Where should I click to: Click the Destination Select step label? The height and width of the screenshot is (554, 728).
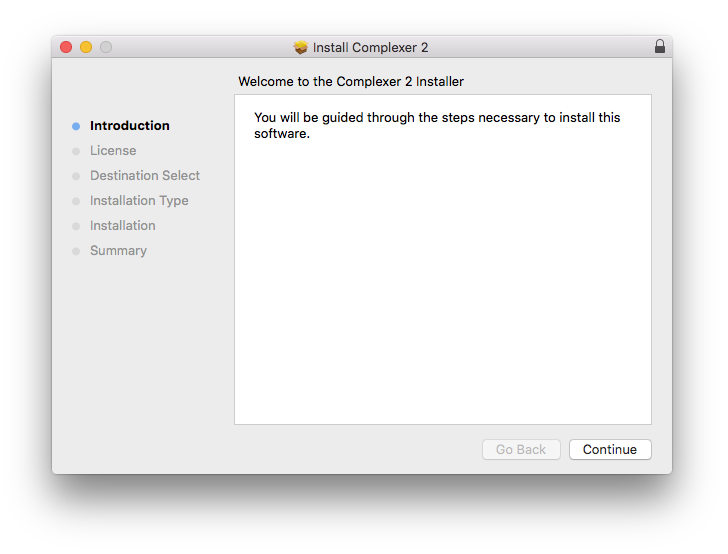(x=145, y=176)
